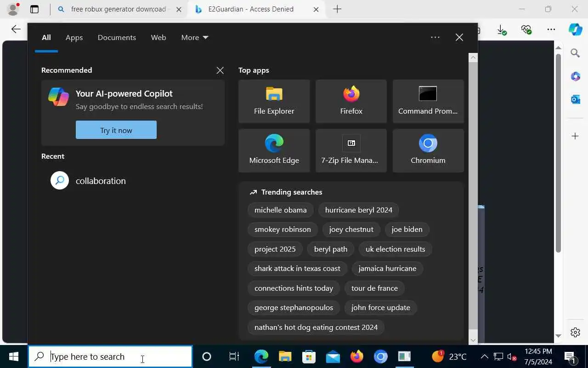Switch to Edge in the taskbar
The image size is (588, 368).
tap(261, 356)
